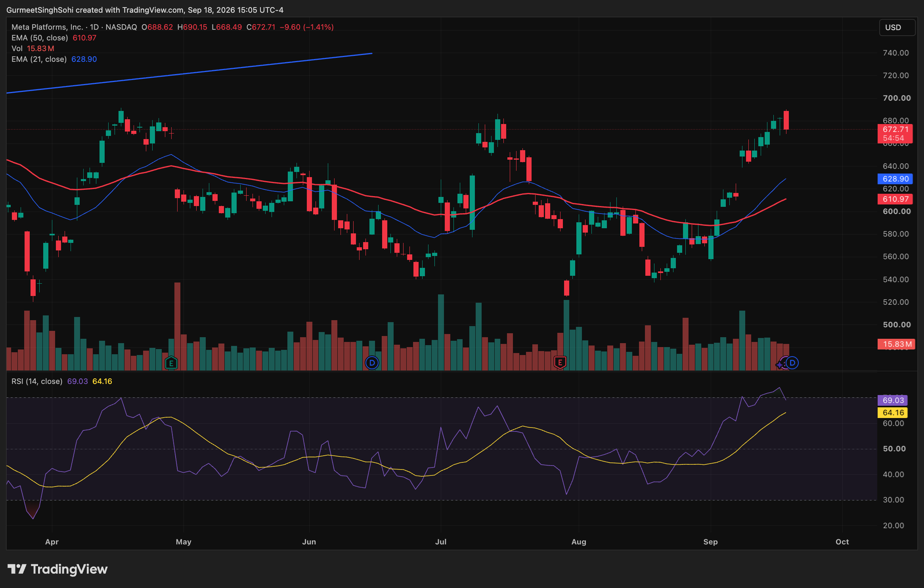Click the green earnings E marker near May
The image size is (924, 588).
(x=171, y=363)
